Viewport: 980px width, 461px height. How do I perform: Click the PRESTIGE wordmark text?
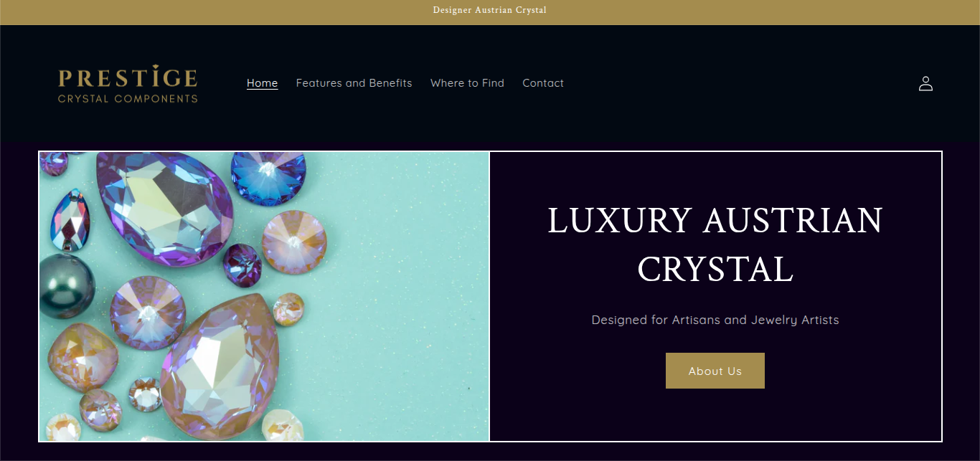pyautogui.click(x=128, y=77)
